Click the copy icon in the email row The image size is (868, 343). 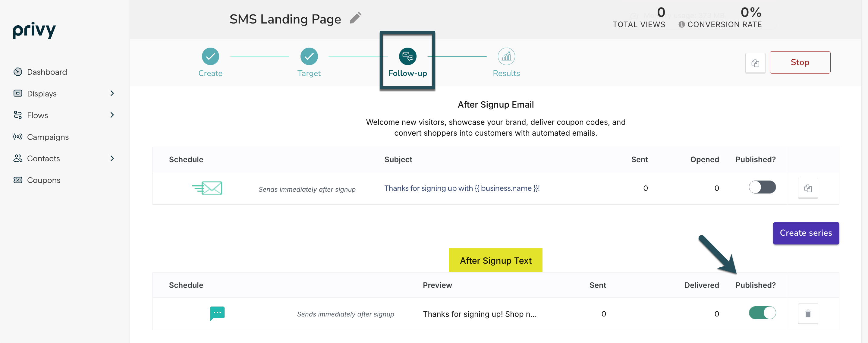coord(808,188)
